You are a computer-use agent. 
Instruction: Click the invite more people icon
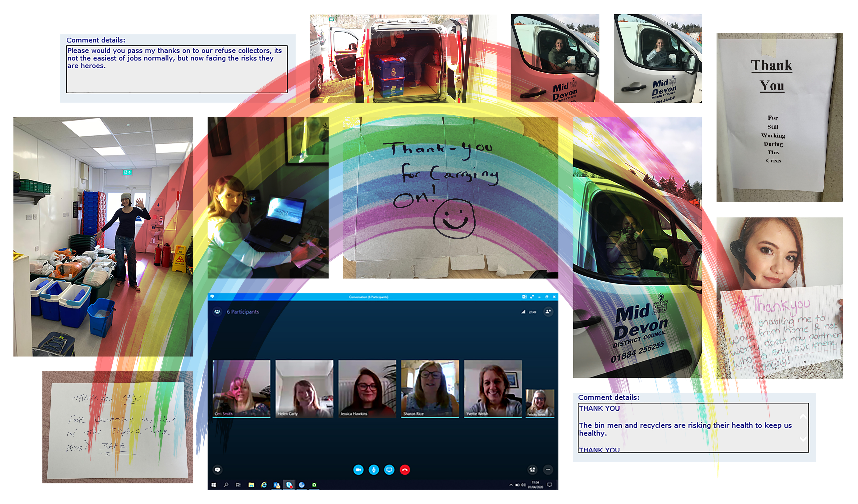coord(548,311)
